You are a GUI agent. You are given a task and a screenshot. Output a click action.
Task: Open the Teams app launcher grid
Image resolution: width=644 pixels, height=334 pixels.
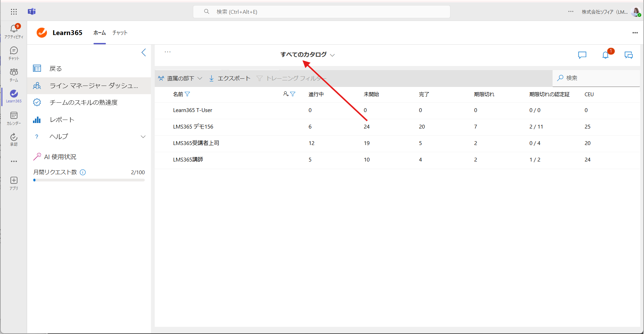(14, 12)
